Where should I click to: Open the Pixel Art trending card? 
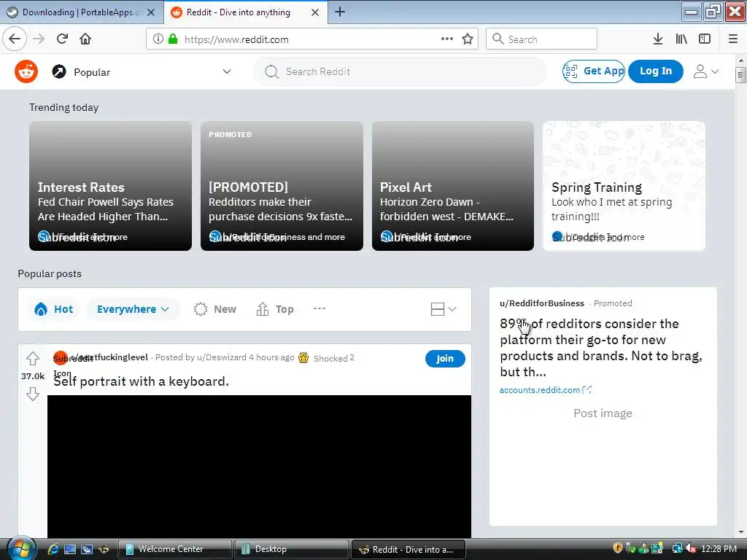click(452, 186)
